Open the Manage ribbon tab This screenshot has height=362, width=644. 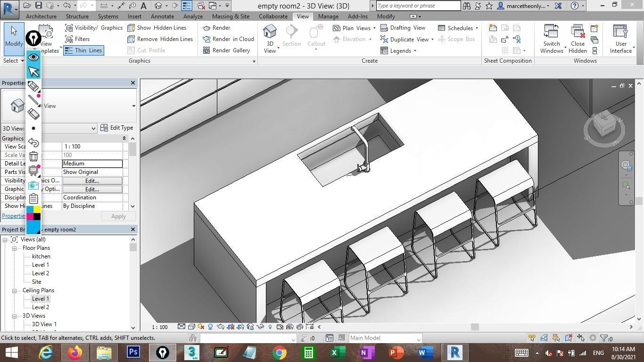point(328,16)
